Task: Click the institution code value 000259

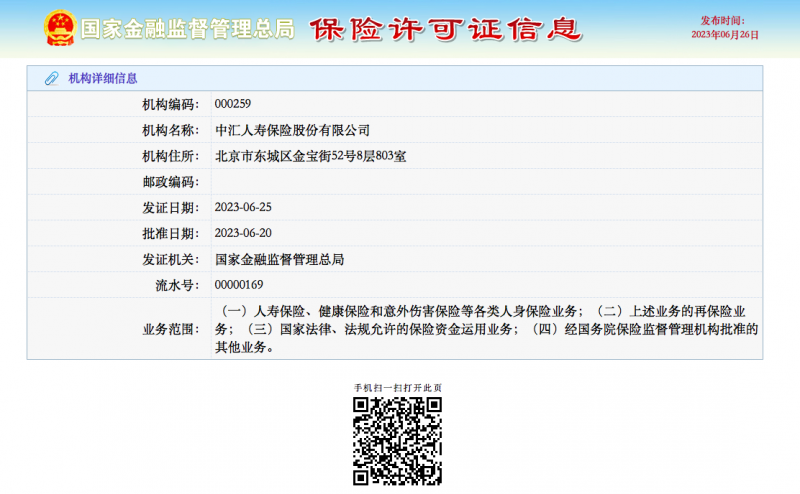Action: tap(233, 104)
